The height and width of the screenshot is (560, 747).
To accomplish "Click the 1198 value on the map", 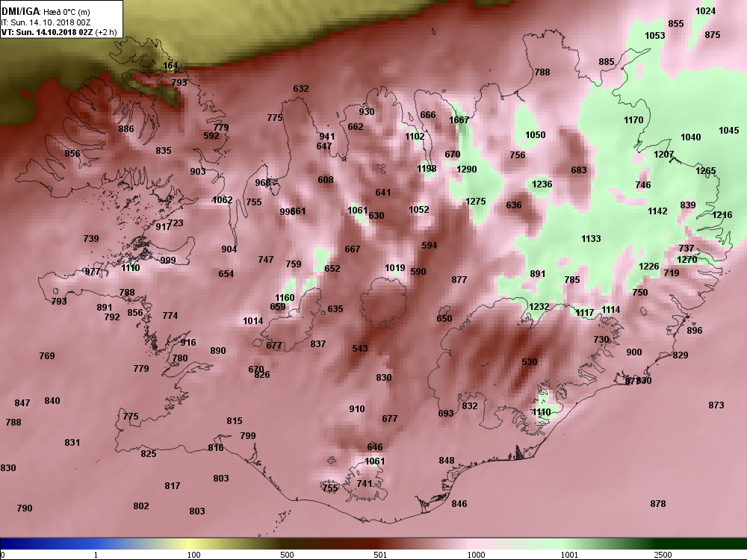I will [427, 169].
